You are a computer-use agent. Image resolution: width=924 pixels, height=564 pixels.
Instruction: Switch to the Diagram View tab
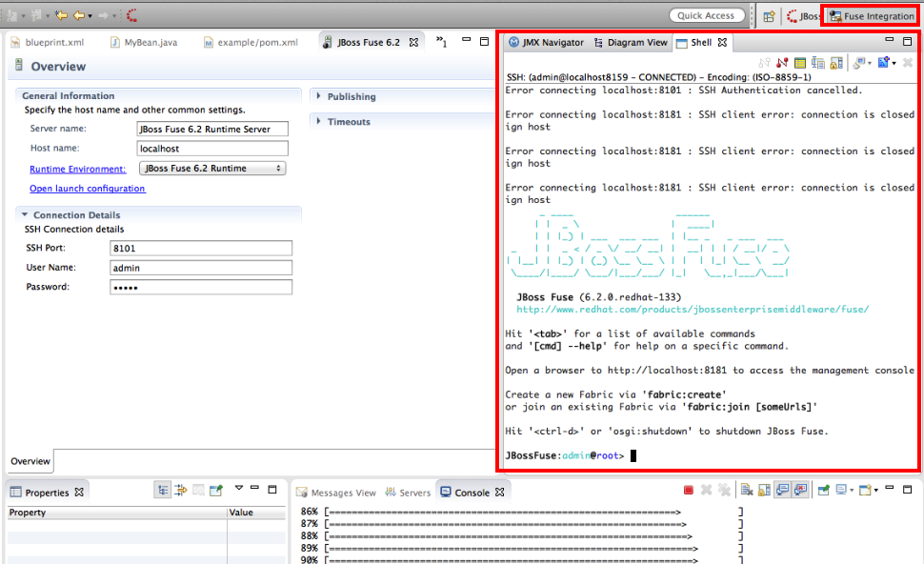pos(631,43)
